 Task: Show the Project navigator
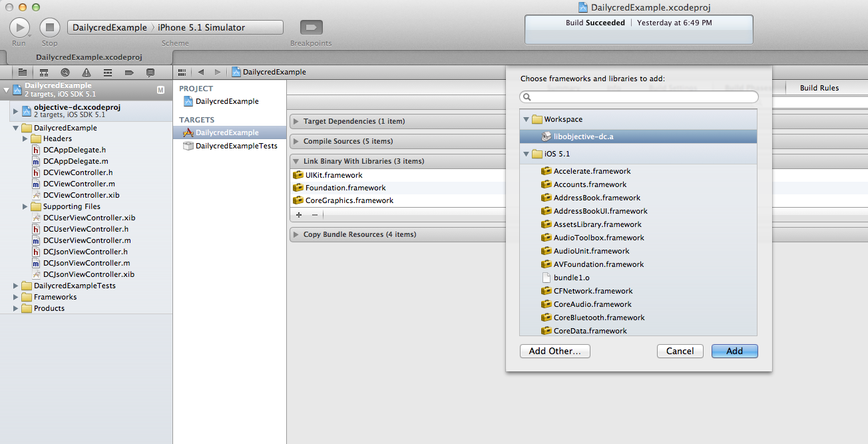click(23, 72)
